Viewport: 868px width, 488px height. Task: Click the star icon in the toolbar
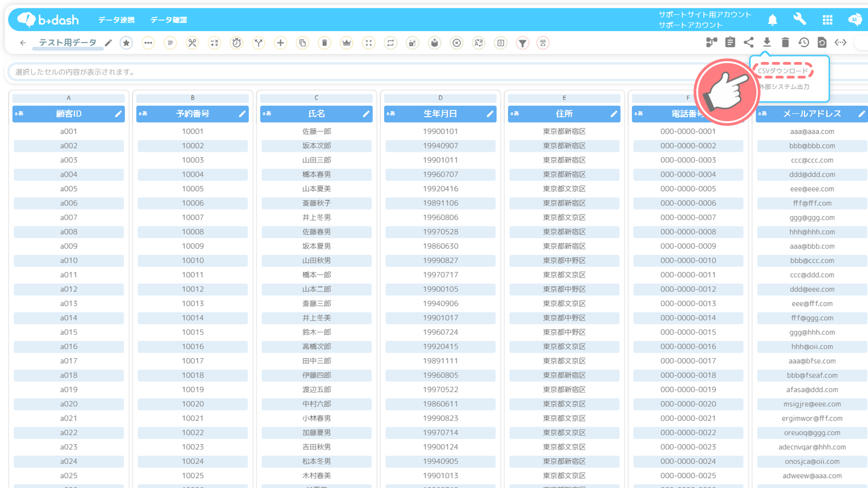tap(126, 43)
